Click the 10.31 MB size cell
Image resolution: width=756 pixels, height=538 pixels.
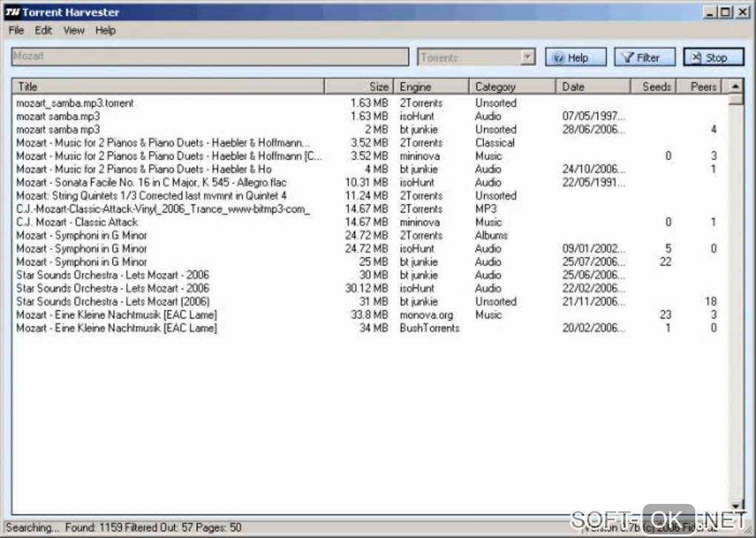[366, 182]
